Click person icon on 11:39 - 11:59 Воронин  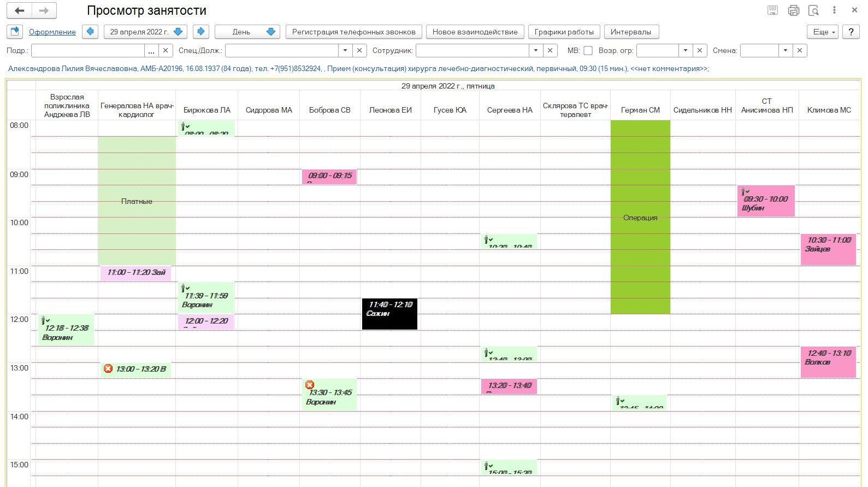(185, 287)
